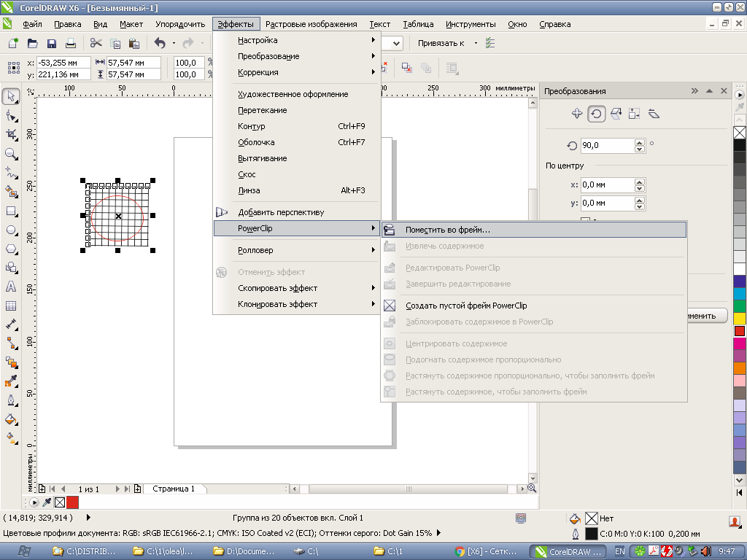Image resolution: width=747 pixels, height=560 pixels.
Task: Select the Interactive fill tool
Action: click(11, 437)
